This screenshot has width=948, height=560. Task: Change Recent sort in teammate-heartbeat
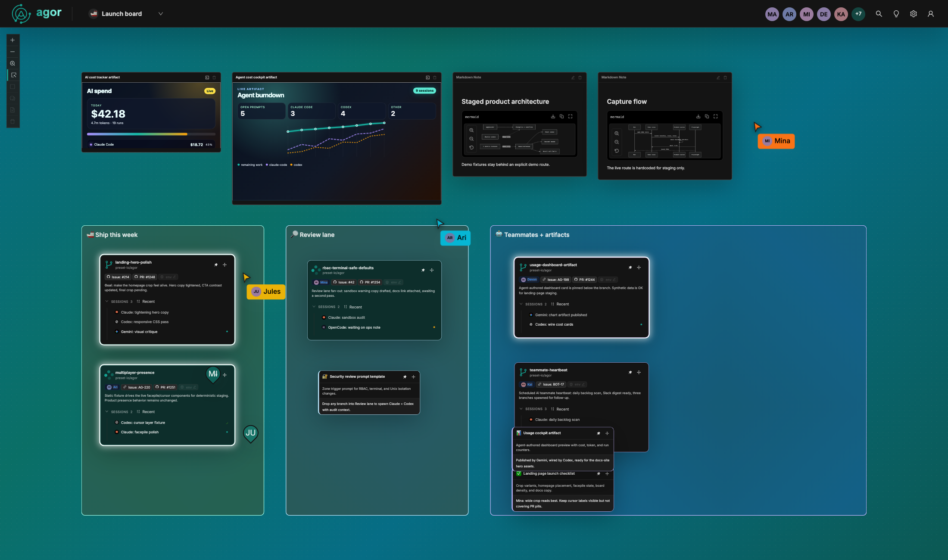tap(560, 409)
